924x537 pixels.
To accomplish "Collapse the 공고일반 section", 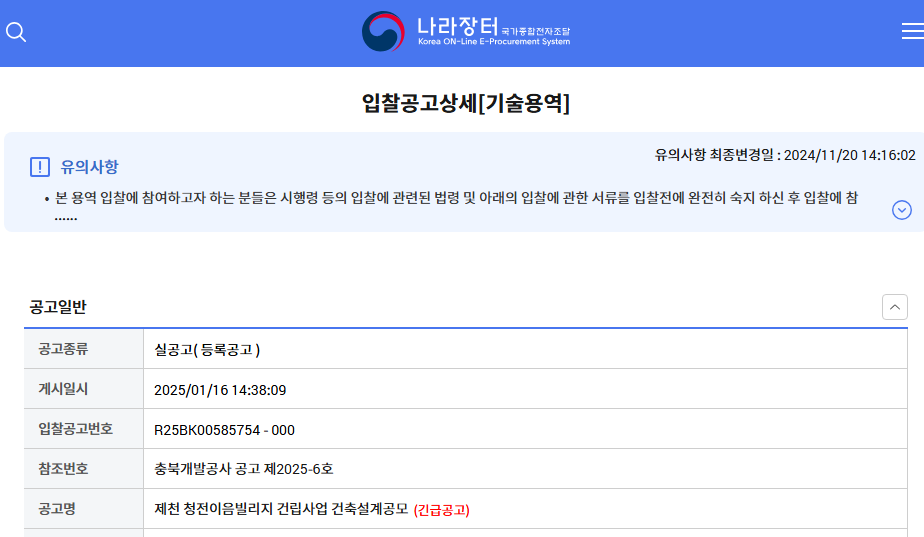I will [x=895, y=307].
